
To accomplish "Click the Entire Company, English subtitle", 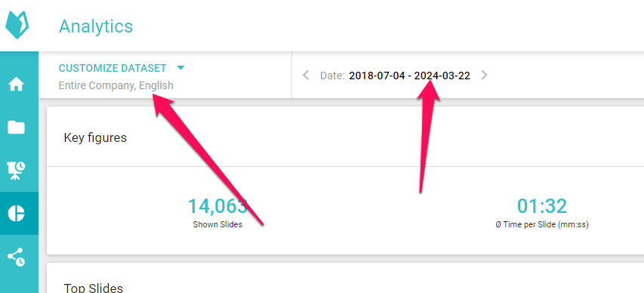I will 116,85.
